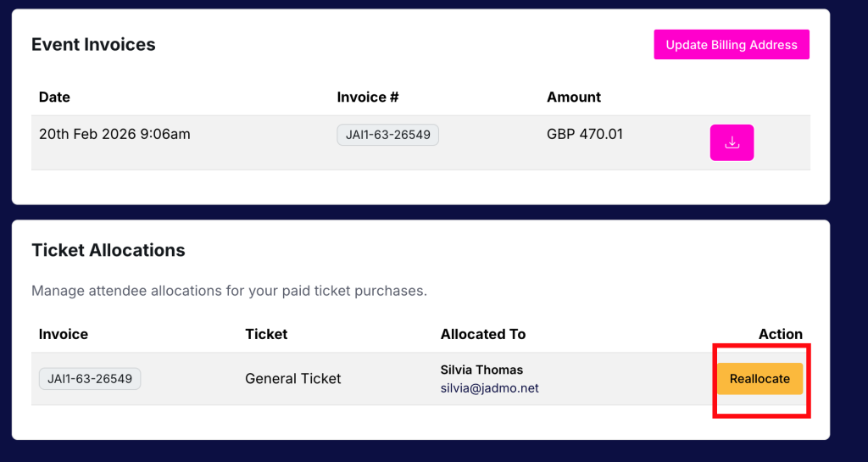Open the silvia@jadmo.net email link
The width and height of the screenshot is (868, 462).
489,388
